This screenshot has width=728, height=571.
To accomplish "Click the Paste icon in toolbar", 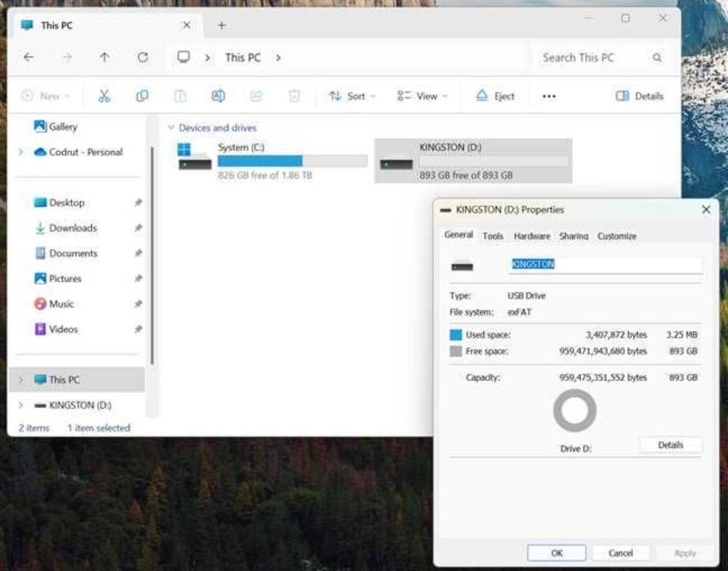I will tap(180, 96).
